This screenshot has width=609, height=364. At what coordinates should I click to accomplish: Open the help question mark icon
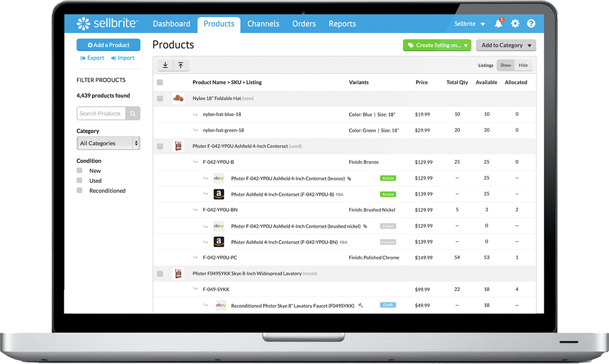pyautogui.click(x=531, y=24)
